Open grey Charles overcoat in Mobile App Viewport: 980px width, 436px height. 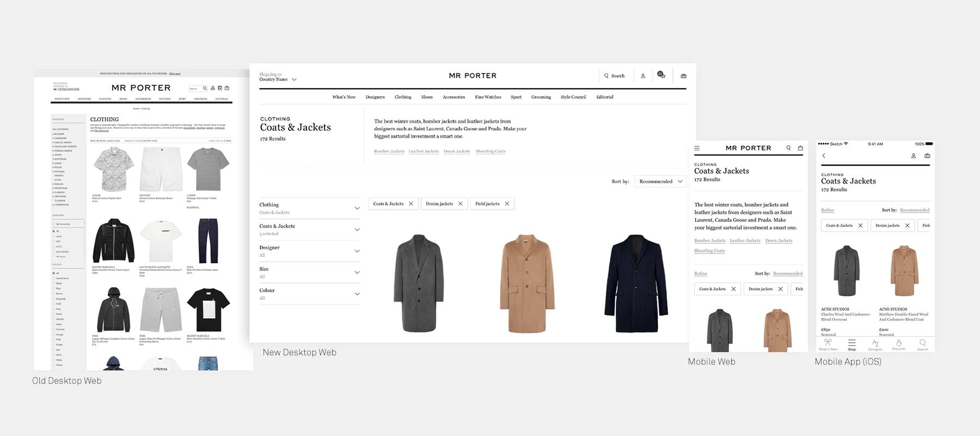[846, 270]
